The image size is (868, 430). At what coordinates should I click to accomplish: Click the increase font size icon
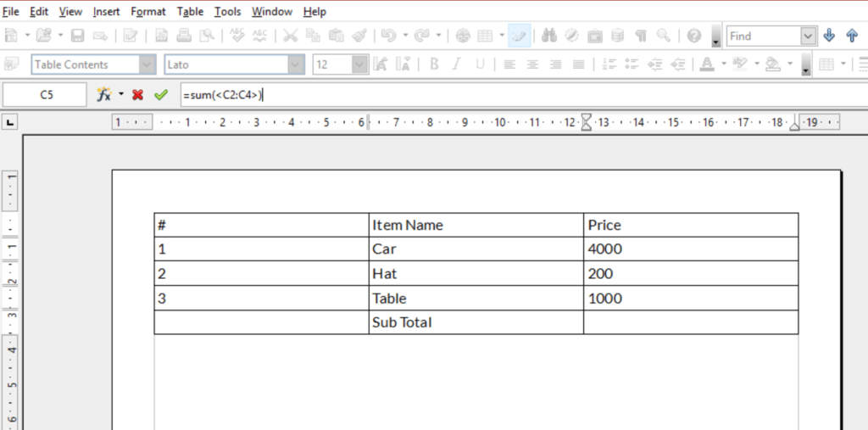coord(381,64)
